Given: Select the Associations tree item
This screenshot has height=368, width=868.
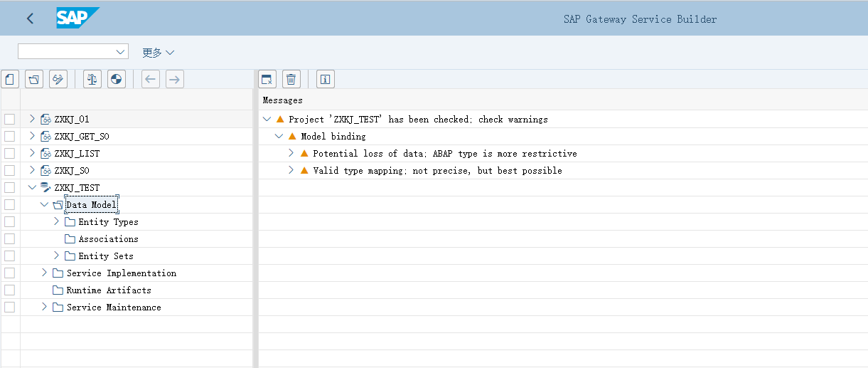Looking at the screenshot, I should [x=109, y=239].
